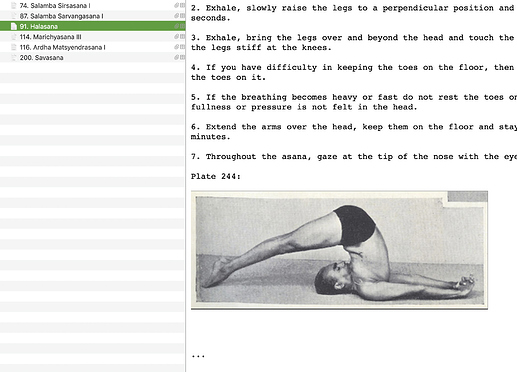Click the paperclip icon on the 200. Savasana row
The width and height of the screenshot is (517, 372).
[x=176, y=57]
